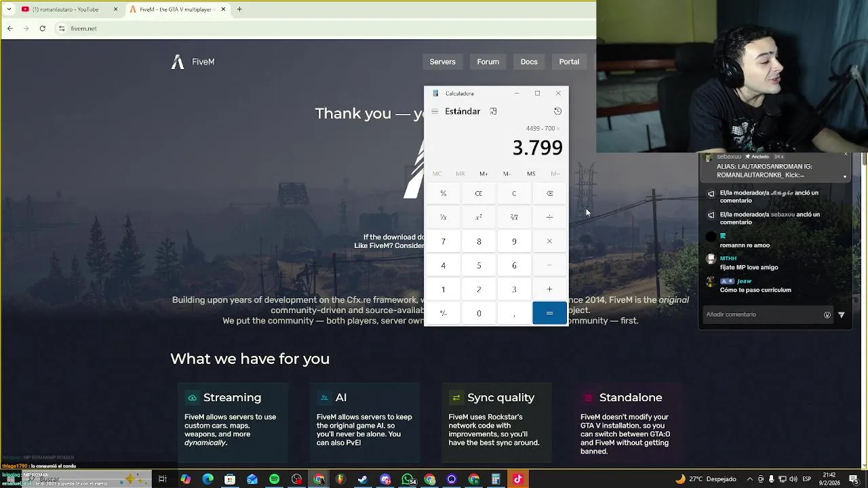
Task: Click the blue equals key
Action: 549,313
